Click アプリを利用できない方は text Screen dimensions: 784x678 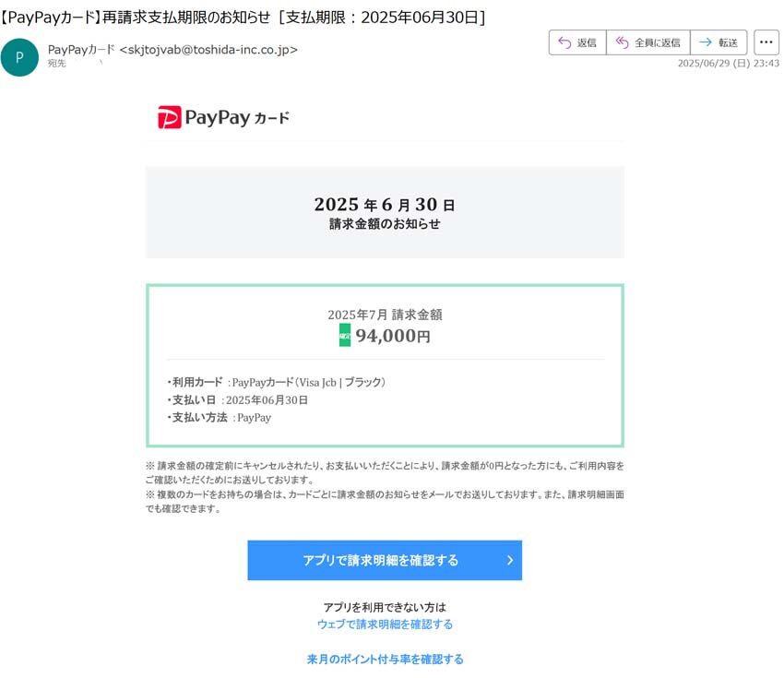click(x=385, y=607)
